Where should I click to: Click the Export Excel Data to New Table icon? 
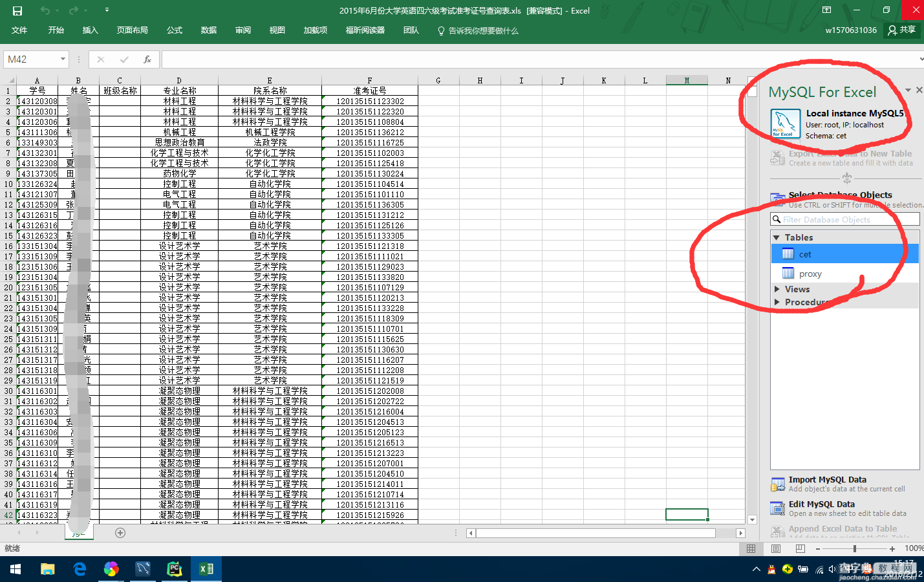coord(777,158)
